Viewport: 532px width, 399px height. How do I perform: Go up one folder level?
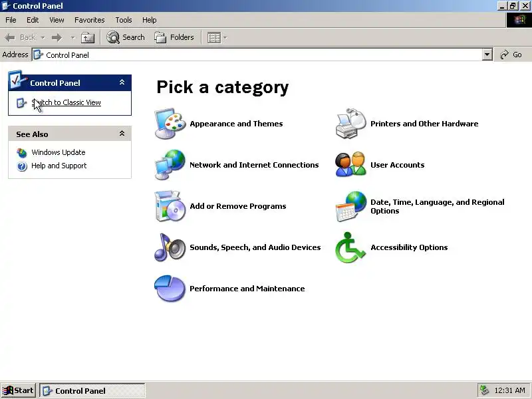pos(88,37)
